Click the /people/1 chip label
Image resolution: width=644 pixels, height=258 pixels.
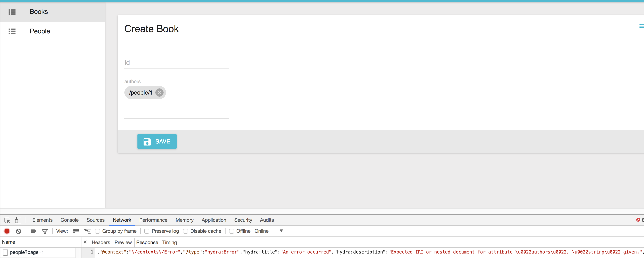[141, 93]
